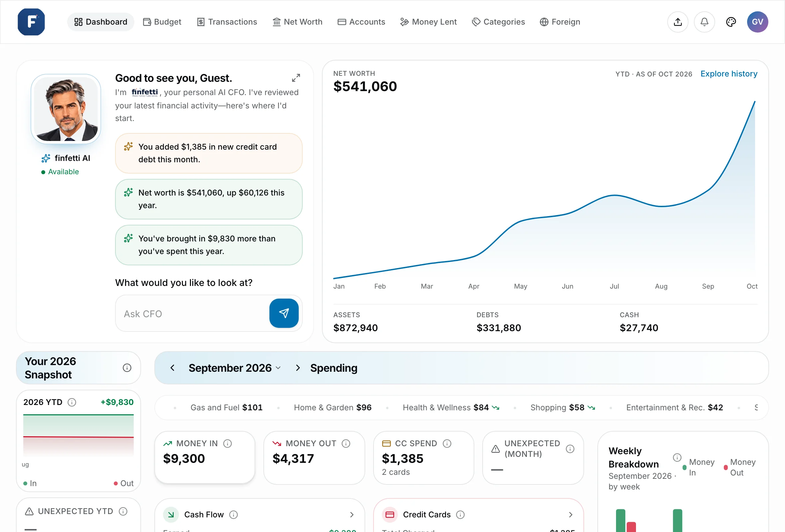
Task: Show info for UNEXPECTED YTD
Action: pyautogui.click(x=123, y=511)
